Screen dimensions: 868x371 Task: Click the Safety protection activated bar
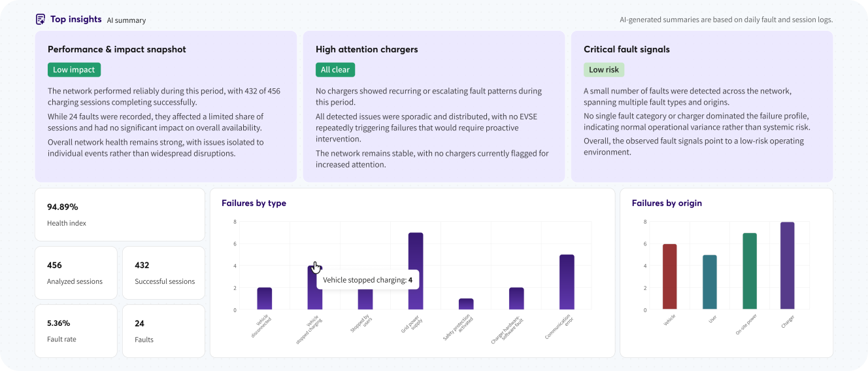point(466,304)
